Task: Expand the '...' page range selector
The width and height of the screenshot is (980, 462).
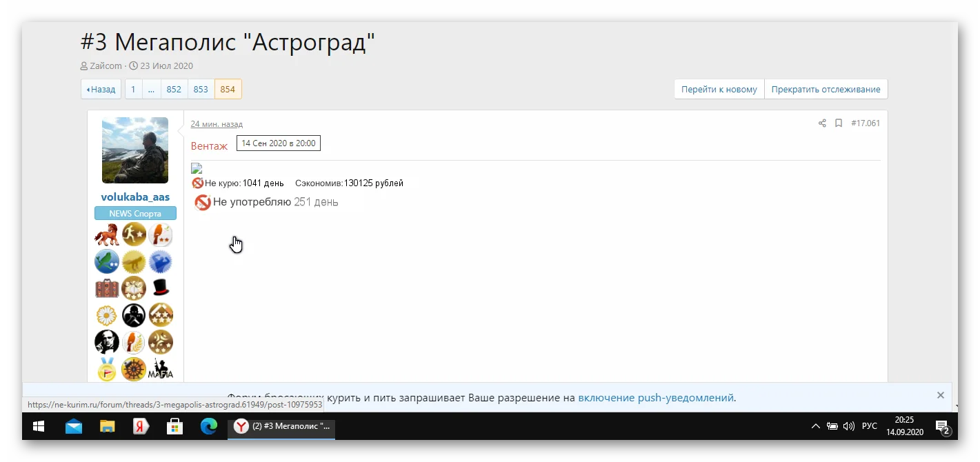Action: (x=151, y=89)
